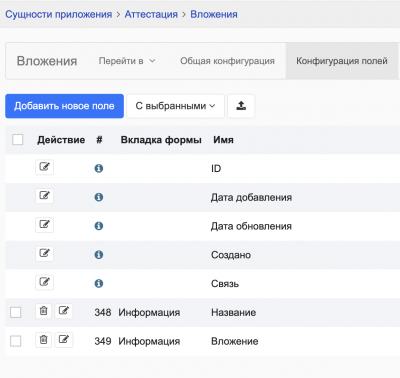The height and width of the screenshot is (378, 400).
Task: Switch to Общая конфигурация tab
Action: (227, 61)
